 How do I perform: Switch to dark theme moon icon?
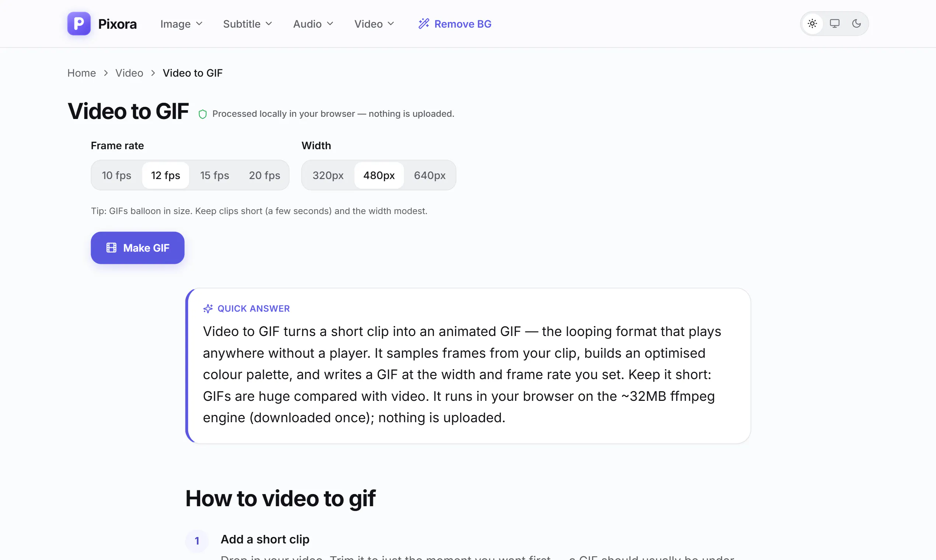coord(856,24)
